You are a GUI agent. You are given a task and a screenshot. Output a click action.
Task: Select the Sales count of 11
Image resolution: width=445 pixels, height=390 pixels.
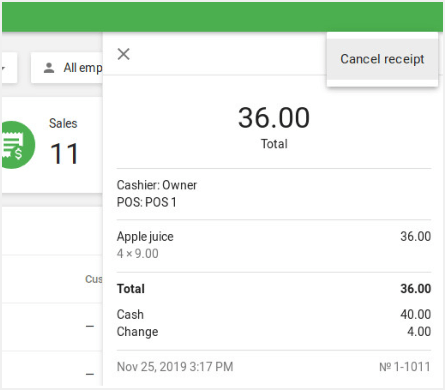click(64, 154)
